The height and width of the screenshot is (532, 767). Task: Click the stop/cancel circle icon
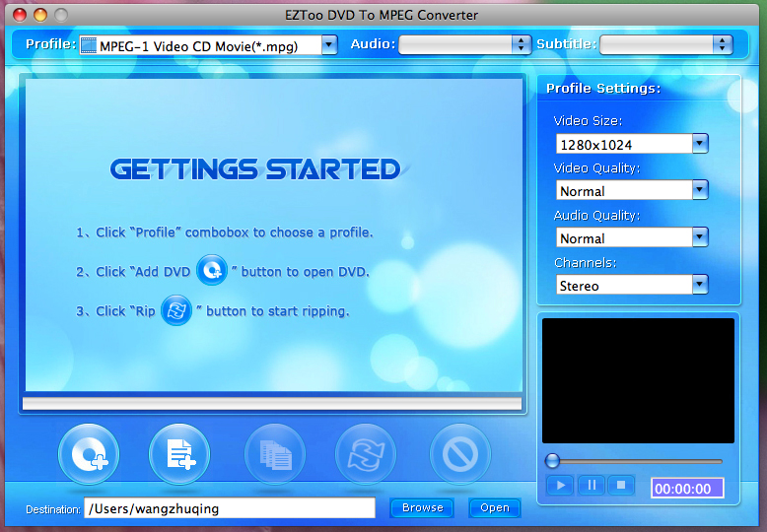coord(459,454)
